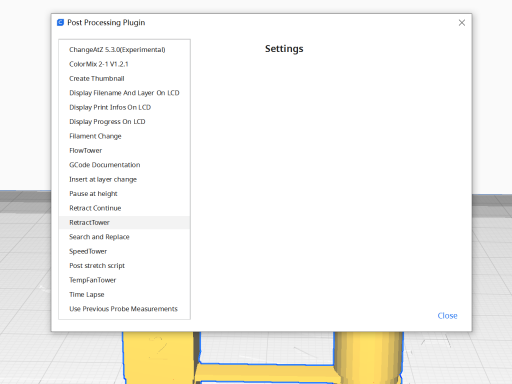
Task: Pick Post stretch script entry
Action: (x=124, y=266)
